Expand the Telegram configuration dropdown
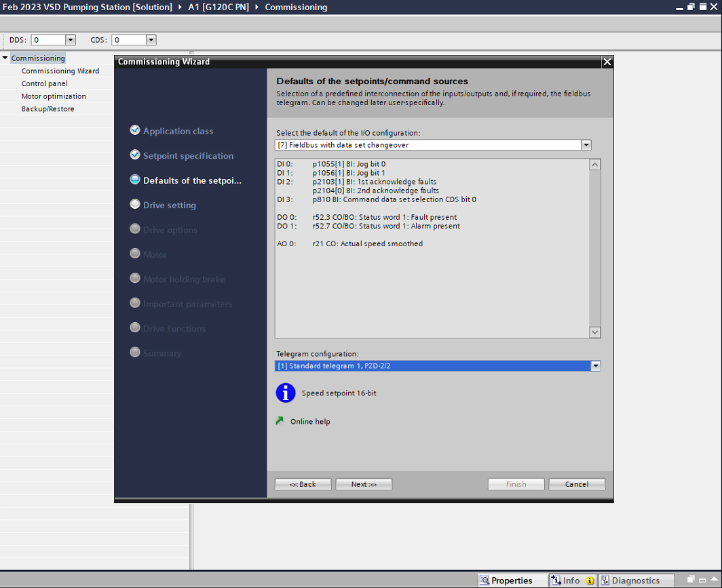 (596, 366)
